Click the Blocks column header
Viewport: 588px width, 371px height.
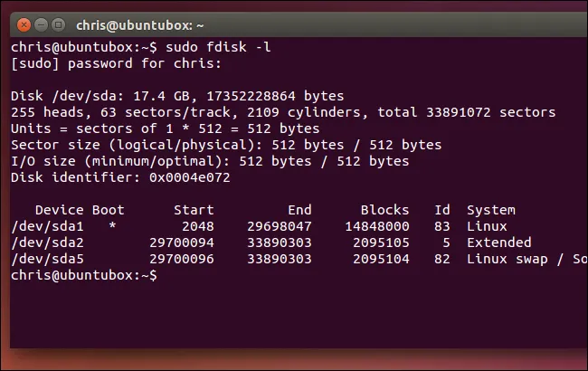pyautogui.click(x=384, y=210)
